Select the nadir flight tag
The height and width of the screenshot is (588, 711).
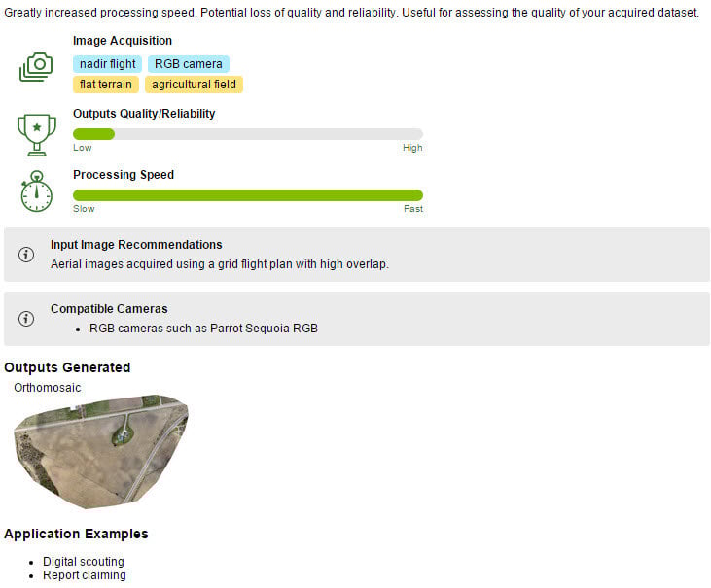click(x=107, y=64)
